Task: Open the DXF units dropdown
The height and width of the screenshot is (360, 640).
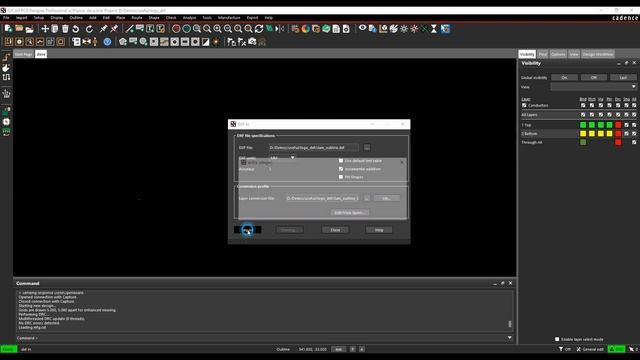Action: click(x=282, y=158)
